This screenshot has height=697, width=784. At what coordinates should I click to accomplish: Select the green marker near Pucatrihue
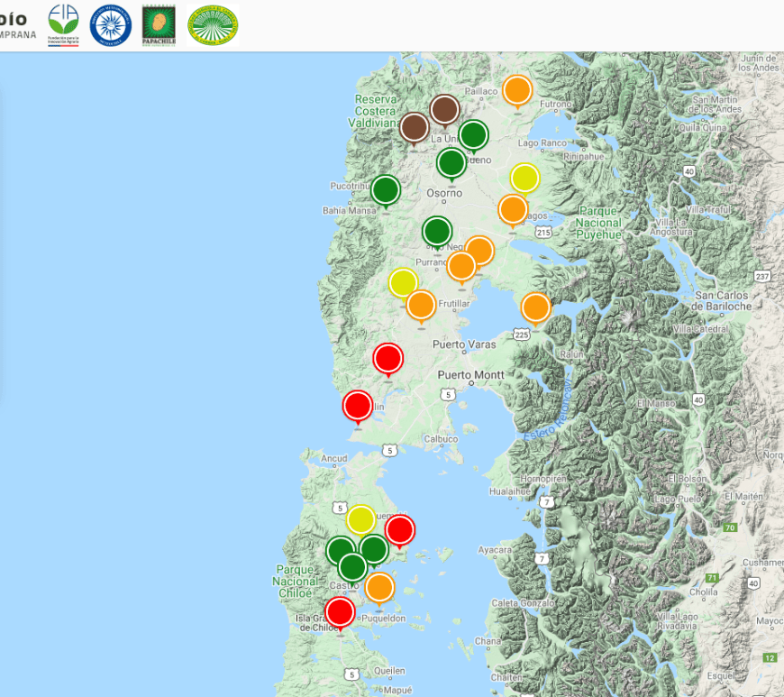[x=386, y=189]
